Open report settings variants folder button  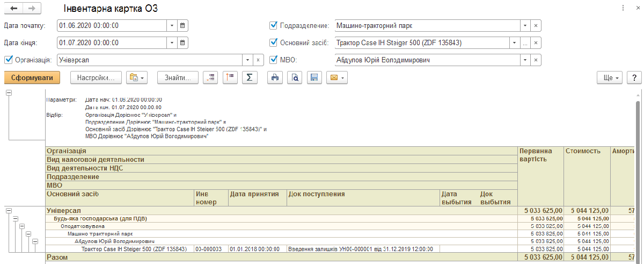tap(137, 78)
